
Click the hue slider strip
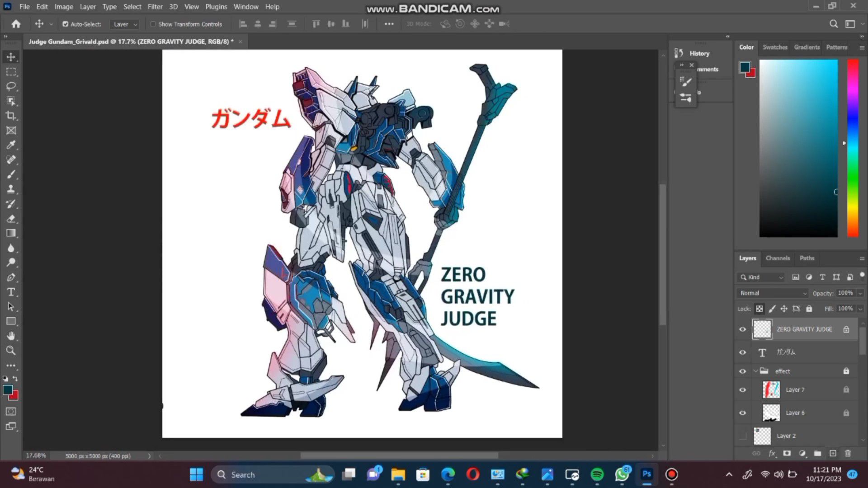(x=853, y=148)
